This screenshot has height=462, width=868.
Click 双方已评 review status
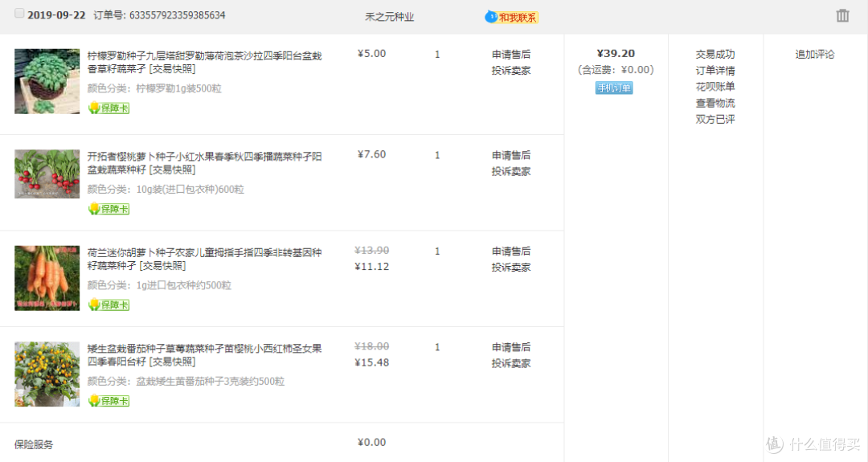(715, 119)
